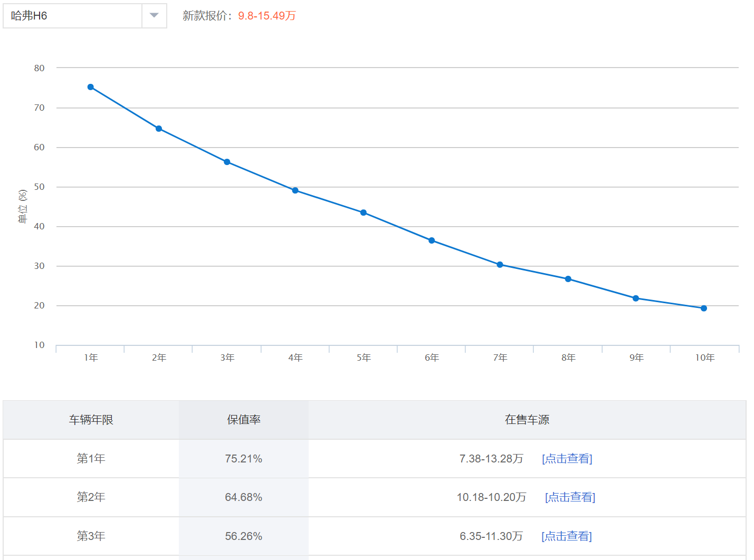Select the 1年 data point on chart
The height and width of the screenshot is (560, 754).
91,87
